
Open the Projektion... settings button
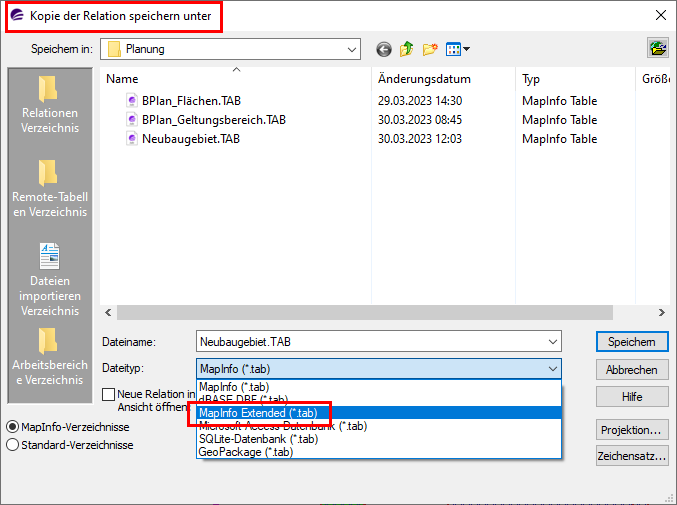coord(631,430)
